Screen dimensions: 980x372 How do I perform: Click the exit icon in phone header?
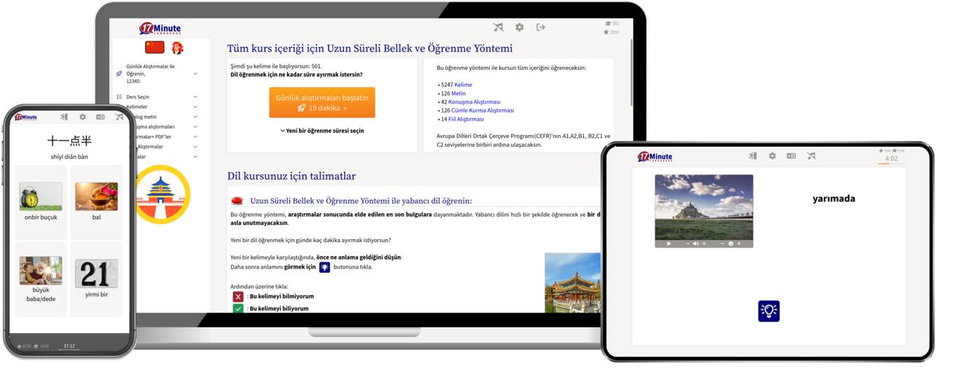(64, 117)
